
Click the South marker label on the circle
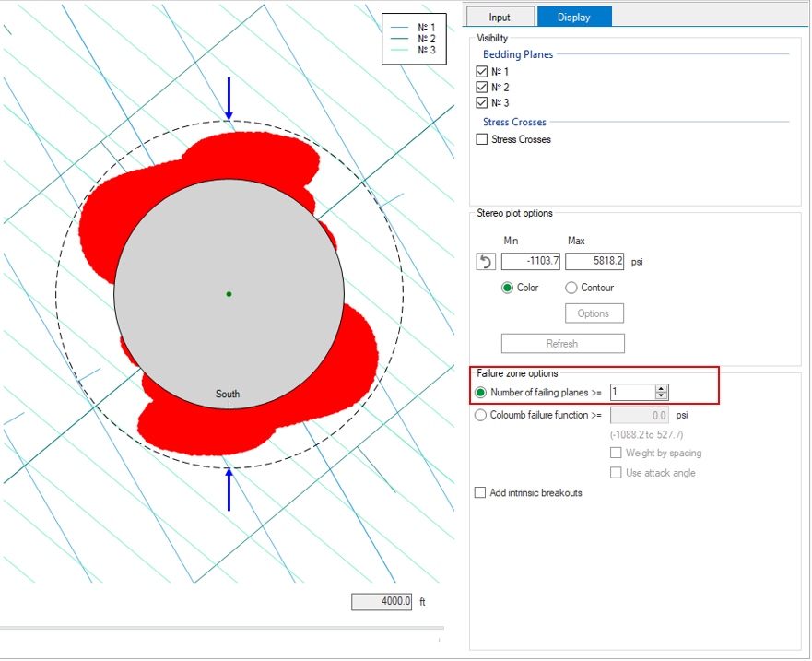pyautogui.click(x=228, y=395)
